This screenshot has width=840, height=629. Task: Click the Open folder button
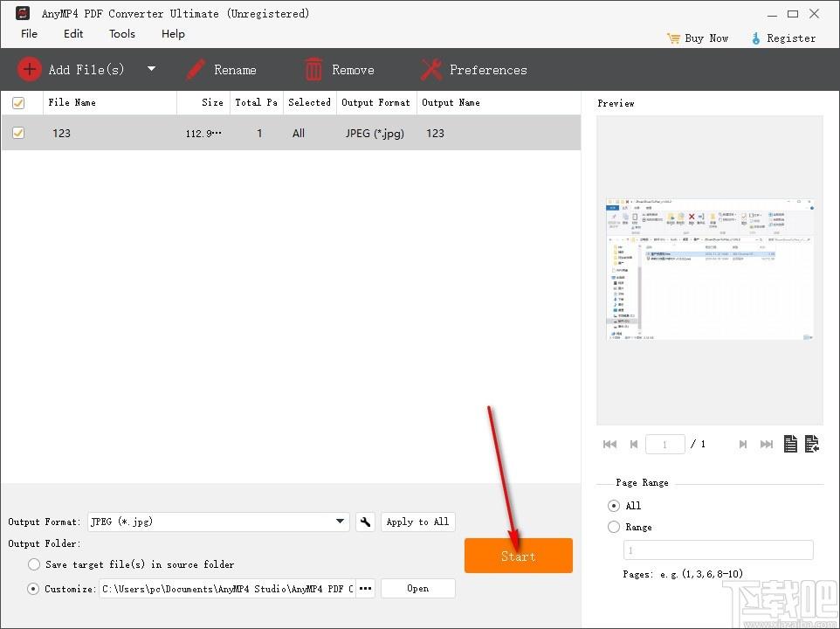click(418, 588)
